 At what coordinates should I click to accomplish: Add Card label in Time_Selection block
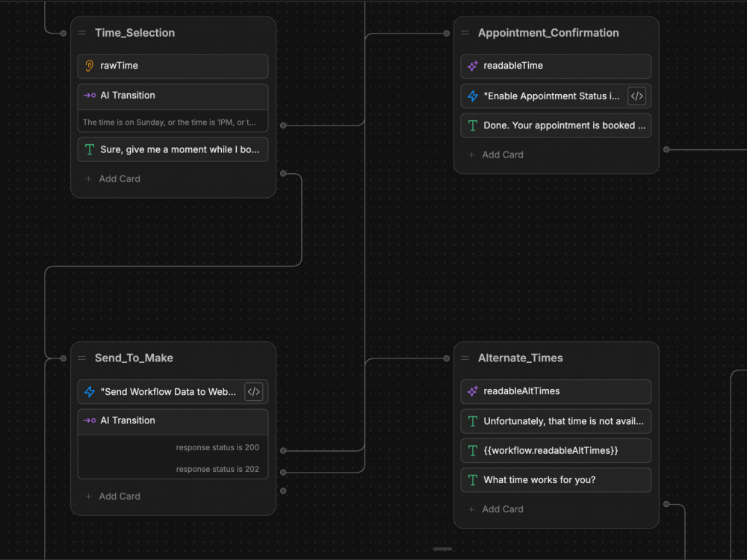click(x=120, y=179)
